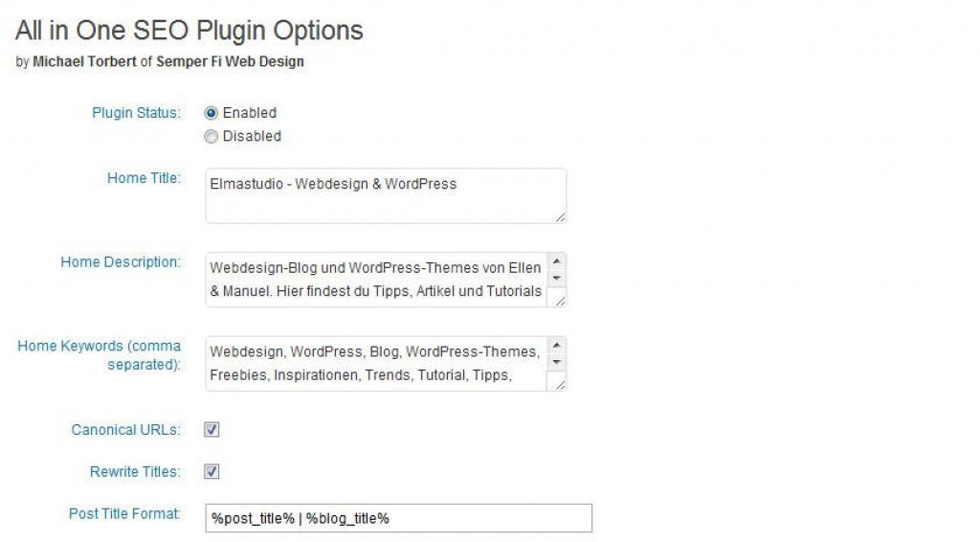Toggle the Canonical URLs checkbox

pos(212,430)
